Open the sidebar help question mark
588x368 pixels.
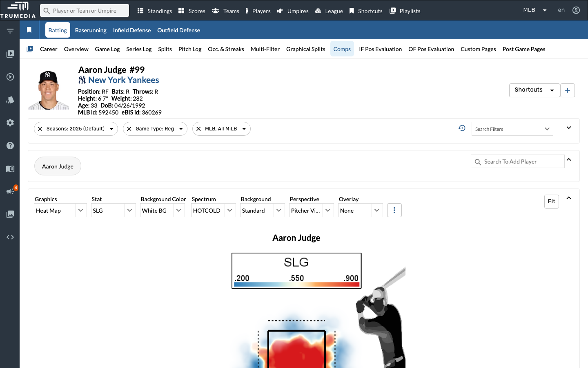(10, 146)
